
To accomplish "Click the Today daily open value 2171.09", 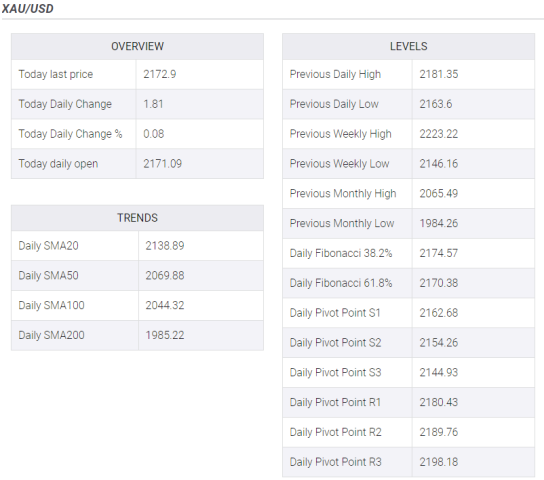I will coord(163,164).
